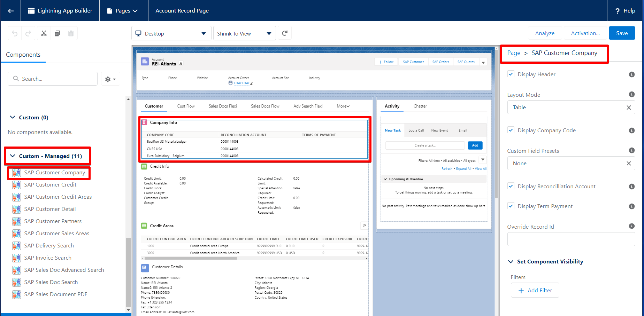
Task: Toggle the Display Header checkbox
Action: pyautogui.click(x=511, y=74)
